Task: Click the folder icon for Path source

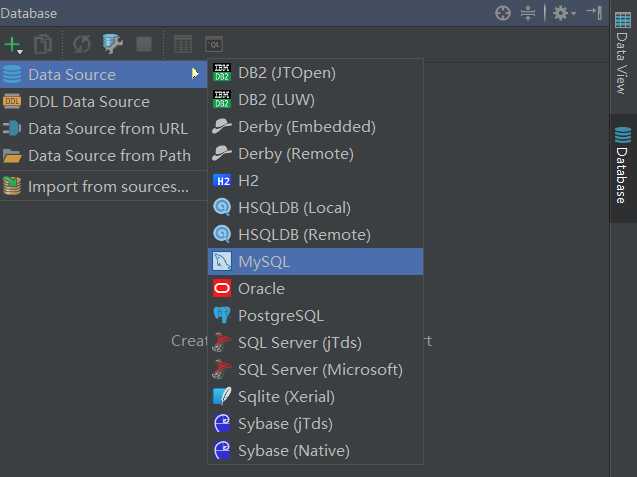Action: point(12,156)
